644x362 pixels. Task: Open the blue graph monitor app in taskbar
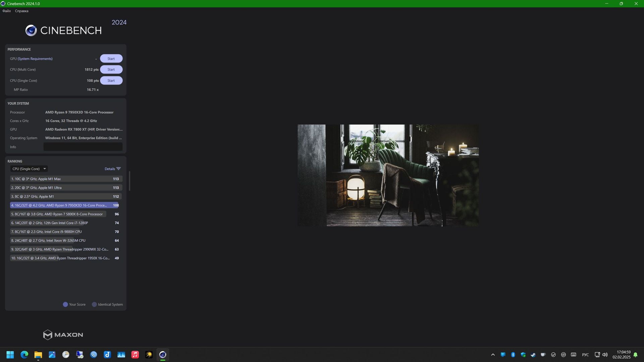tap(121, 355)
